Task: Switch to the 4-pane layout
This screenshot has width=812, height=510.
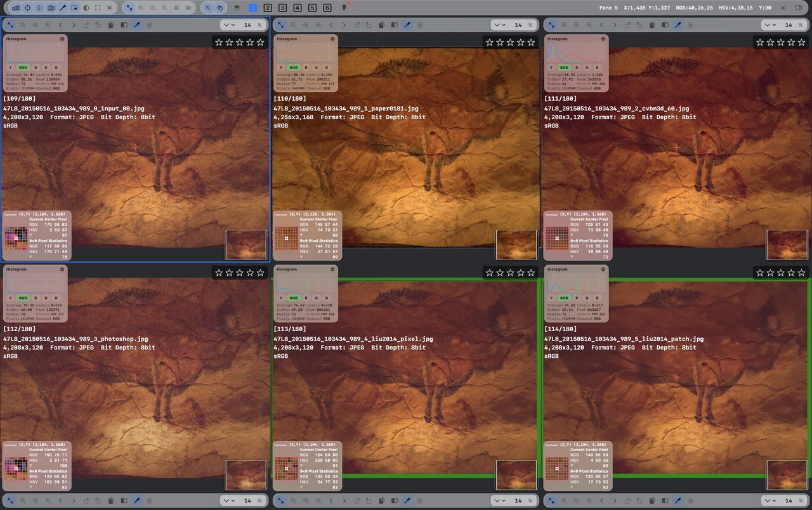Action: point(298,8)
